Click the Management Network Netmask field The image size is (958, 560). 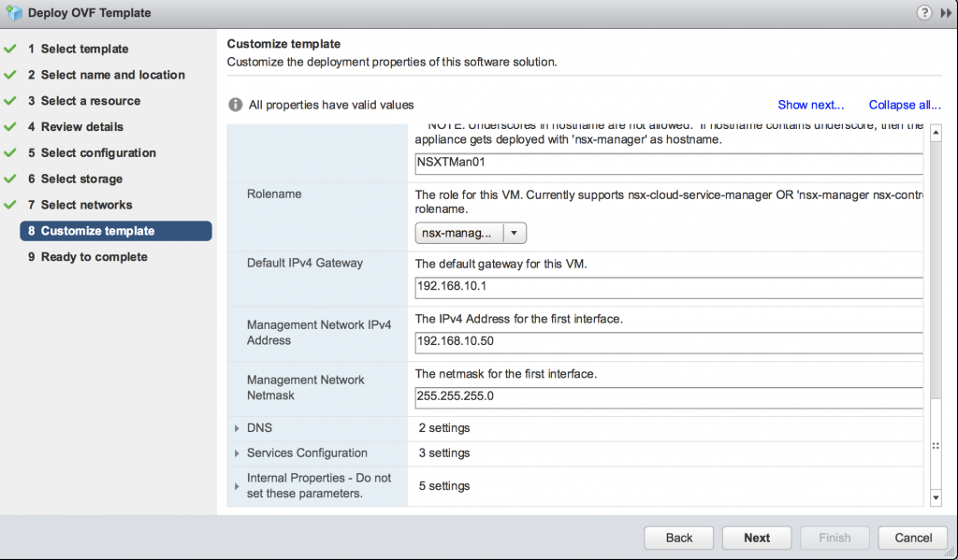669,397
